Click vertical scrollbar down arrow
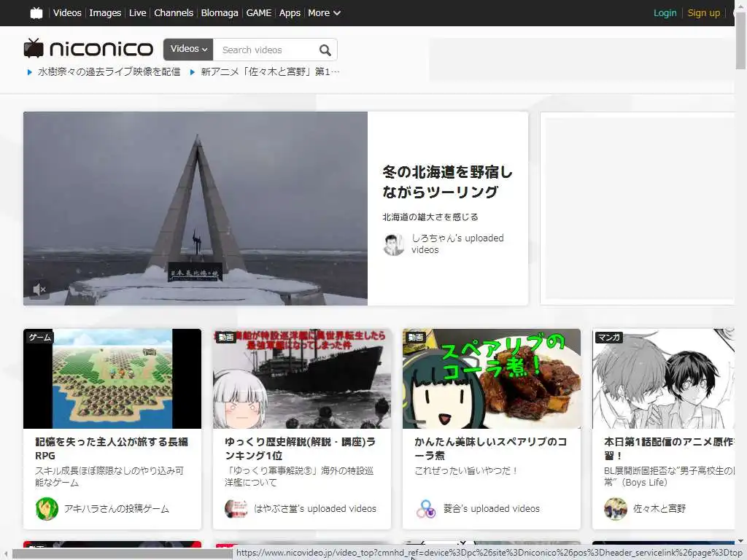The image size is (747, 560). [x=741, y=542]
